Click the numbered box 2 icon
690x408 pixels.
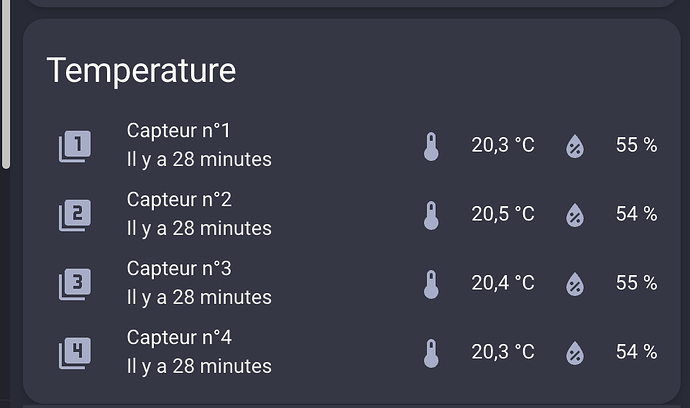pos(75,214)
